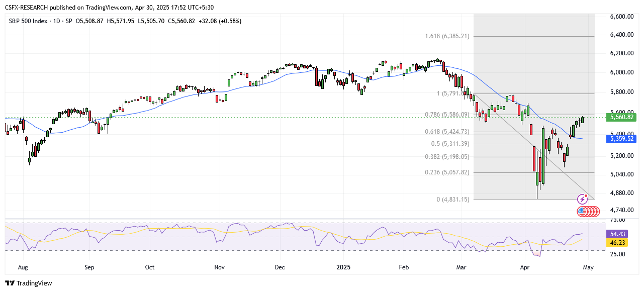Viewport: 644px width, 292px height.
Task: Click the green current price label 5,560.82
Action: coord(621,117)
